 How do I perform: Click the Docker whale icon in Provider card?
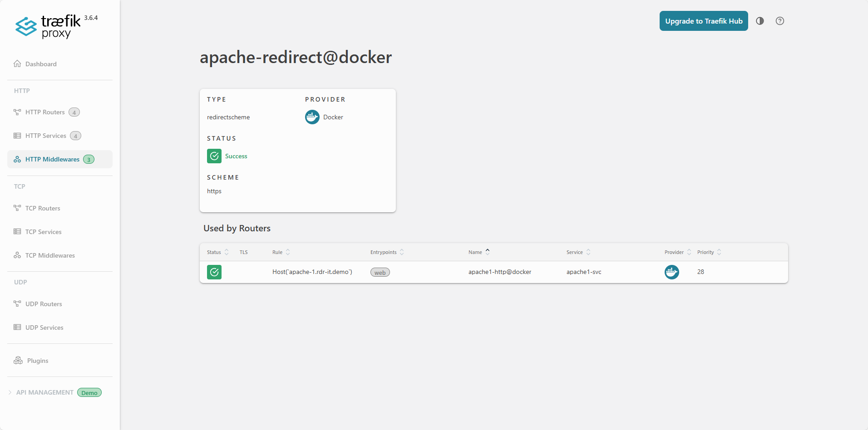(x=312, y=117)
